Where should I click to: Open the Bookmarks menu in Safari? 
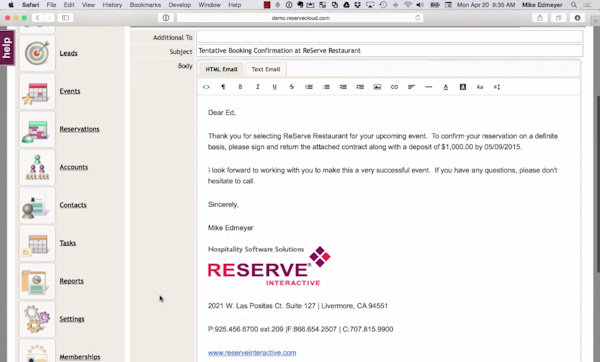[x=145, y=5]
